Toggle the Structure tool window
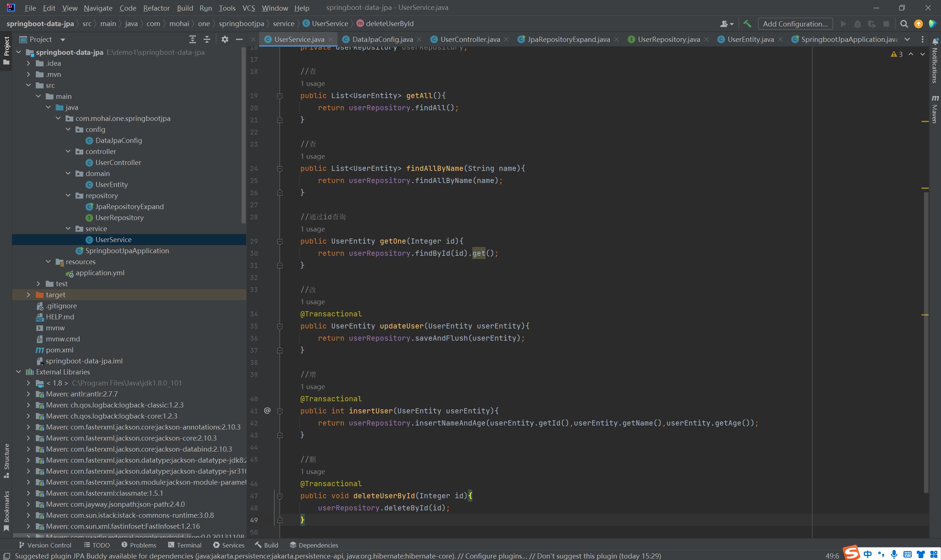941x560 pixels. [6, 460]
